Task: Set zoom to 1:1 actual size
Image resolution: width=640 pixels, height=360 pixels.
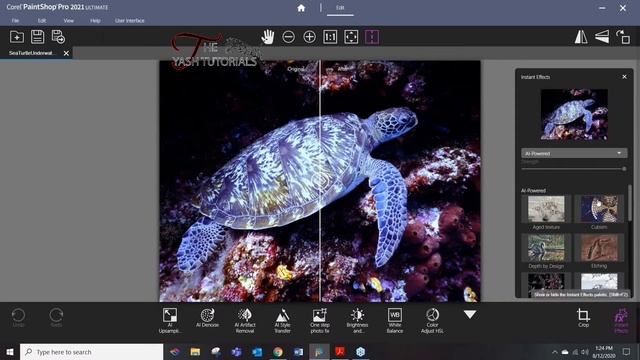Action: [330, 37]
